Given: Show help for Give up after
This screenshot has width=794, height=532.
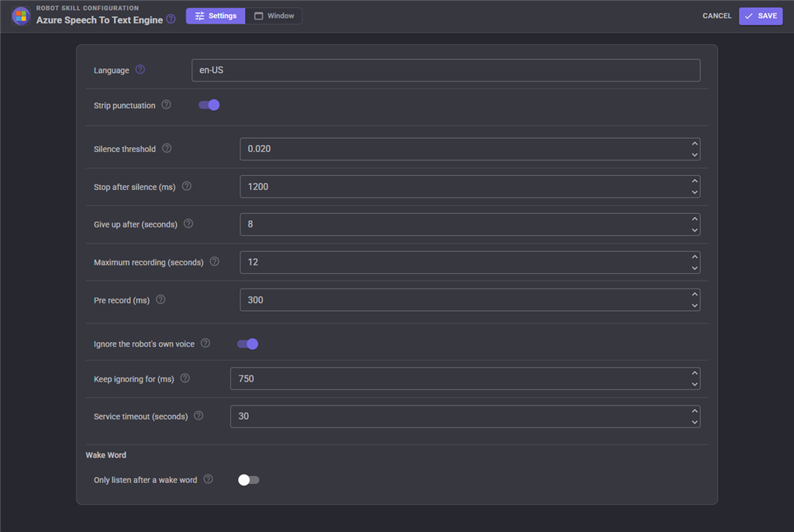Looking at the screenshot, I should [x=188, y=224].
